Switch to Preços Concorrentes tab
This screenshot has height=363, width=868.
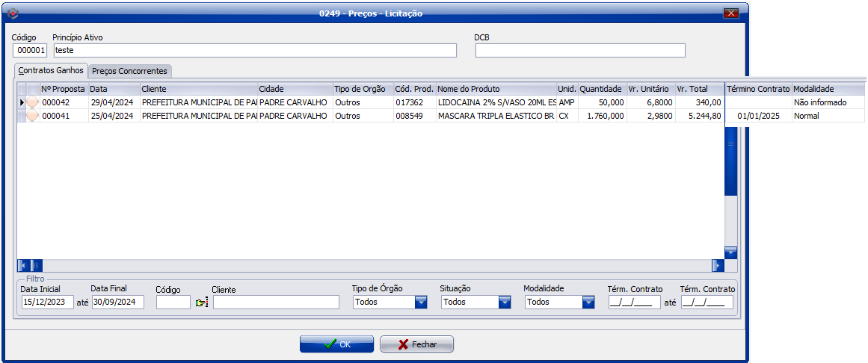point(129,71)
